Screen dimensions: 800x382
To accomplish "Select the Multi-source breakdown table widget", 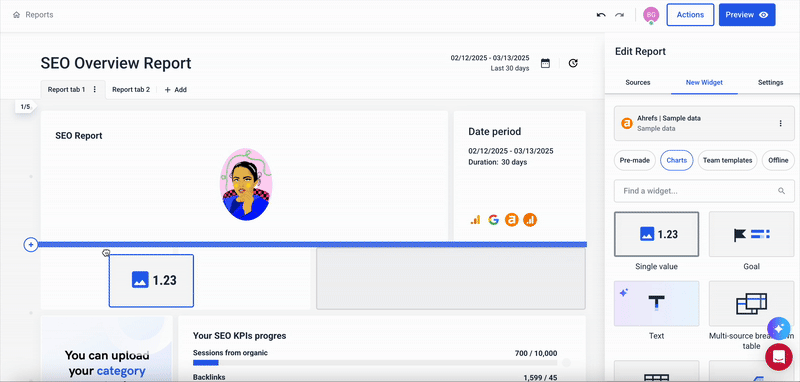I will tap(752, 303).
